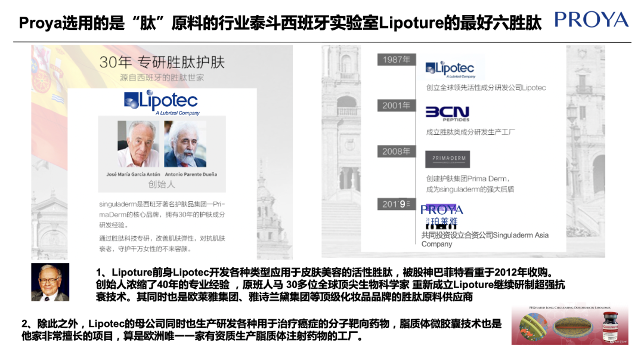Viewport: 644px width, 355px height.
Task: Click the slide title starting with Proya选用的是
Action: tap(280, 23)
